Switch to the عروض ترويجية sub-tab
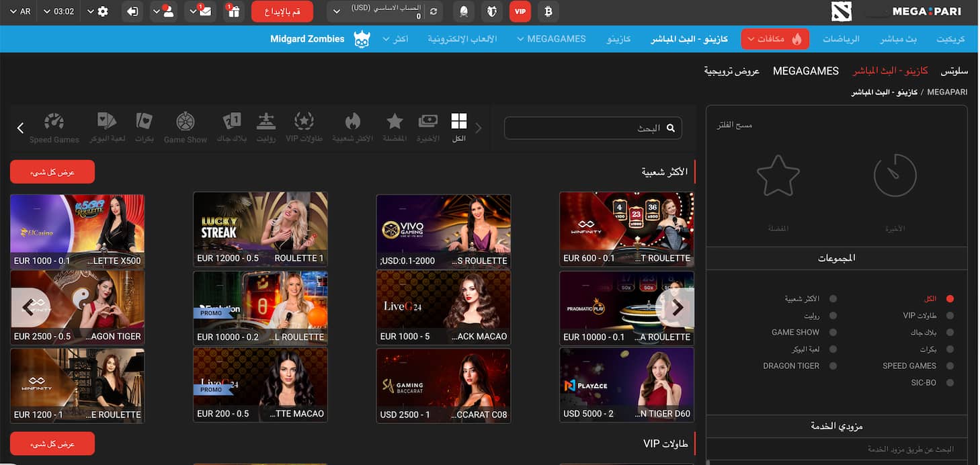The image size is (980, 465). 732,71
